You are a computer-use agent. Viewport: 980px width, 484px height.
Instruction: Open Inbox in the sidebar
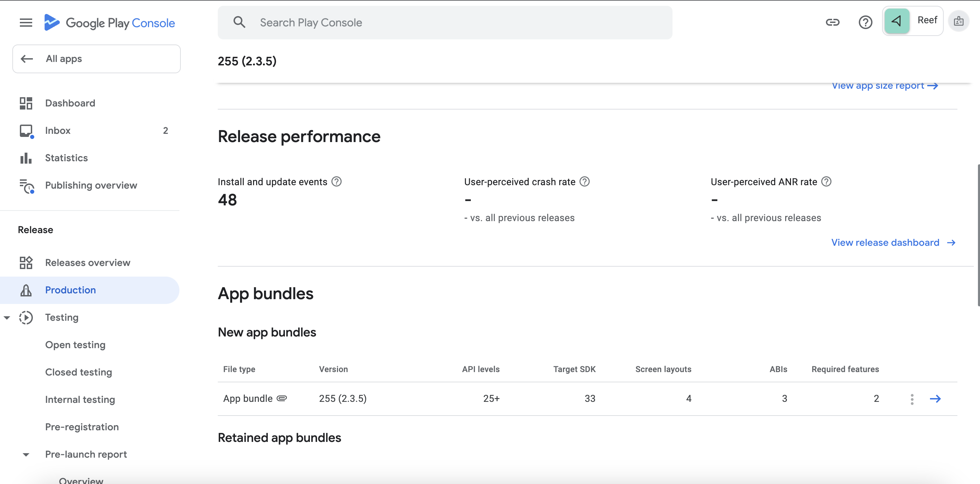click(x=58, y=131)
